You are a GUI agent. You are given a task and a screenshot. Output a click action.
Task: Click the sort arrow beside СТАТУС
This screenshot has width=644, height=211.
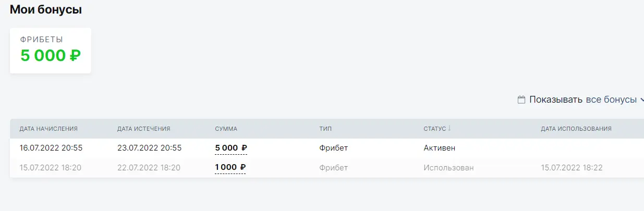click(x=449, y=128)
